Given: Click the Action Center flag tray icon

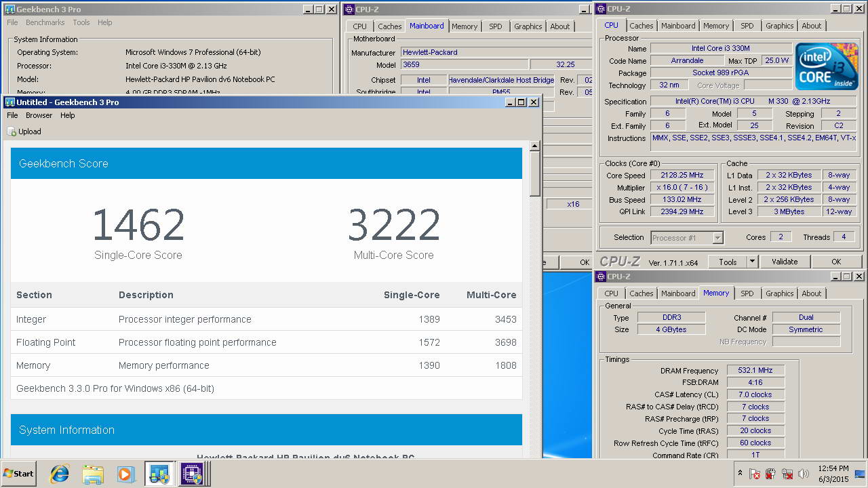Looking at the screenshot, I should [x=755, y=474].
